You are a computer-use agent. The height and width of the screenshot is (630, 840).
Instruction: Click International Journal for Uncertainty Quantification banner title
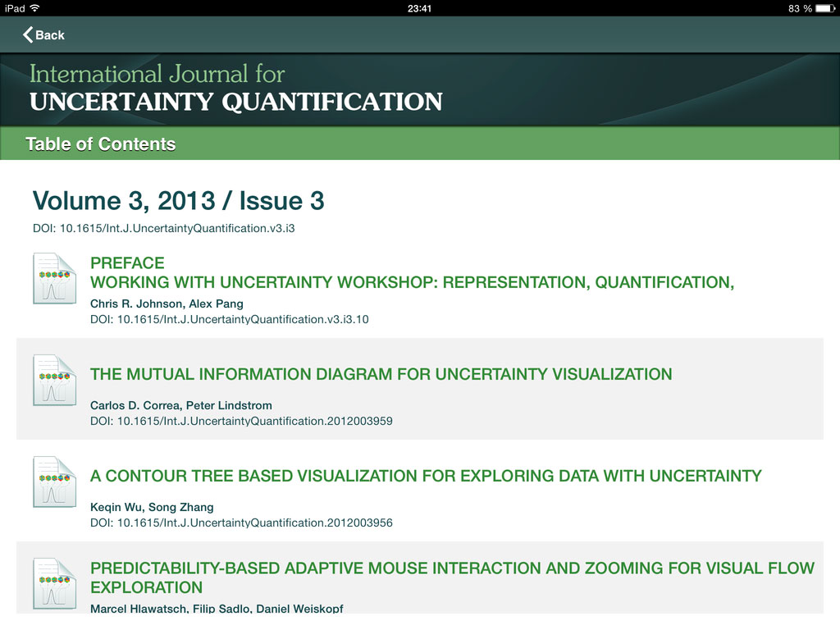click(x=235, y=88)
